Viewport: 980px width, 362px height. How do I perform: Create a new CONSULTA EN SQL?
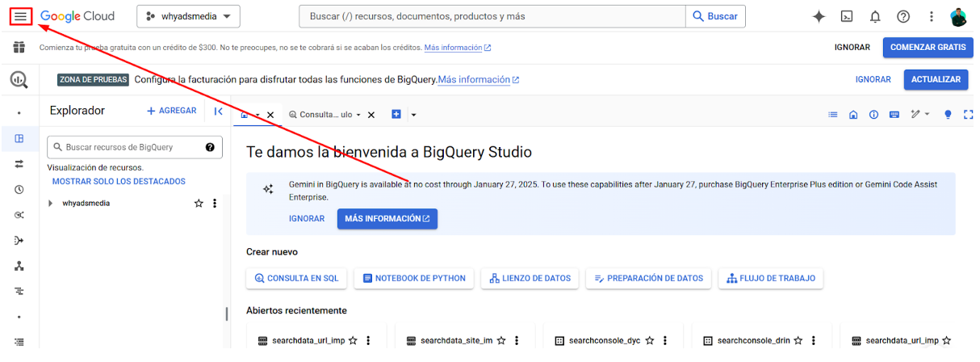(x=296, y=278)
